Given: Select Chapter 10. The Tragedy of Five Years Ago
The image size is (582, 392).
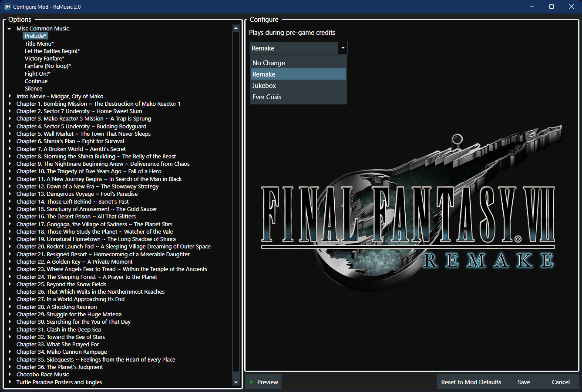Looking at the screenshot, I should pos(89,171).
